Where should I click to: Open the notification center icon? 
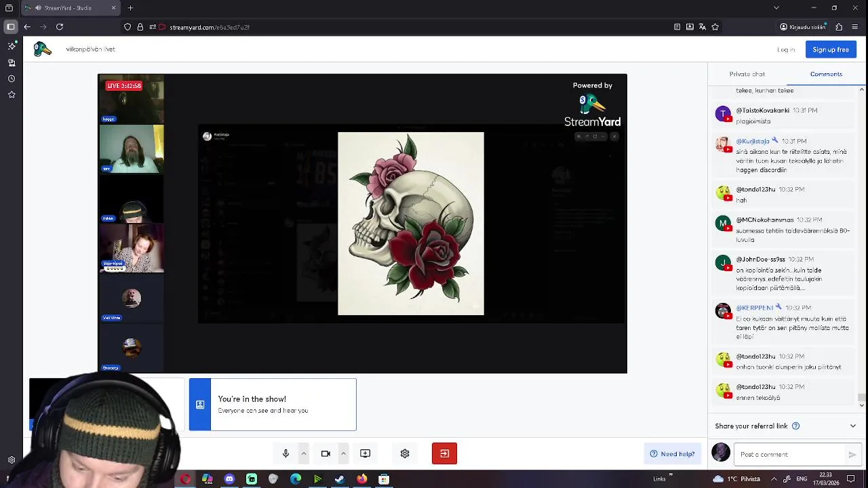pyautogui.click(x=851, y=479)
